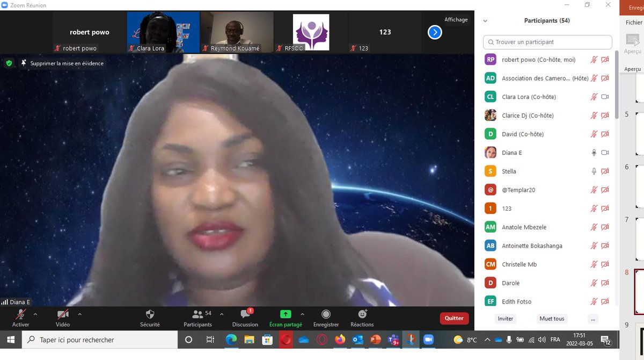Show next video thumbnails with blue arrow

click(x=435, y=32)
